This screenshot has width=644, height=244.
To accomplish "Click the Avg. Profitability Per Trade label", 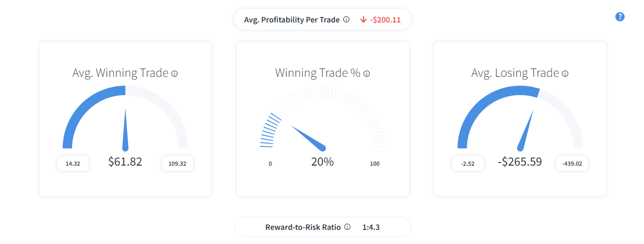I will point(292,20).
